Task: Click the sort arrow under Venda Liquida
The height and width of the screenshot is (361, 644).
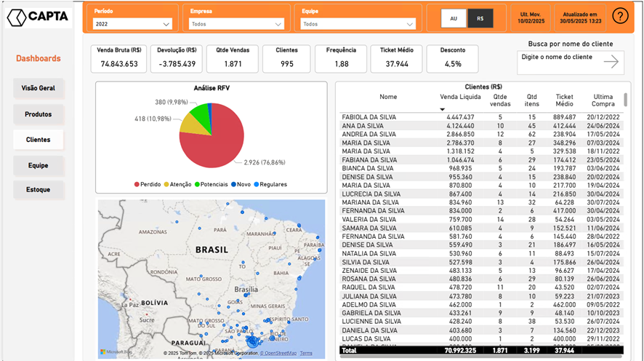Action: click(x=442, y=110)
